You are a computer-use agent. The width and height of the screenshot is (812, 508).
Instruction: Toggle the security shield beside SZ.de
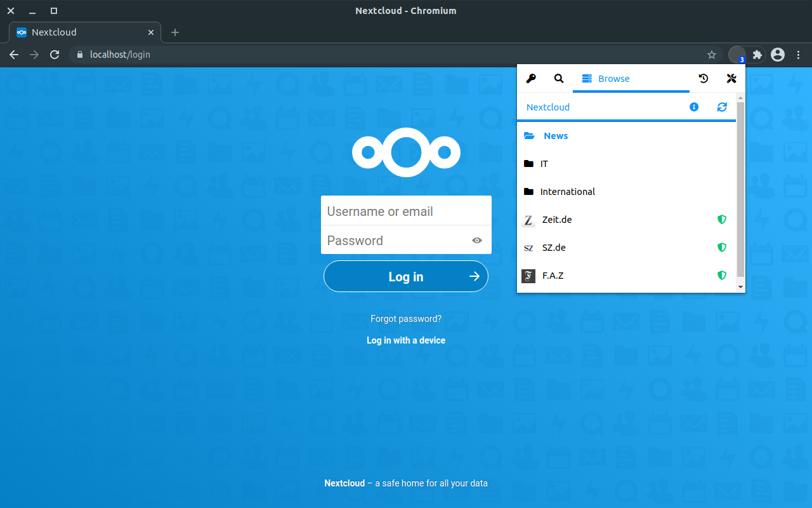tap(722, 247)
